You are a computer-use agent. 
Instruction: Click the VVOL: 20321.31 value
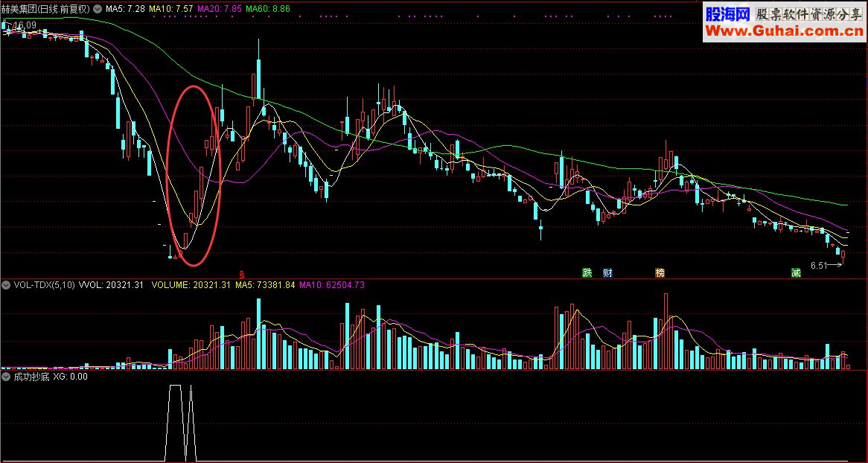click(111, 285)
